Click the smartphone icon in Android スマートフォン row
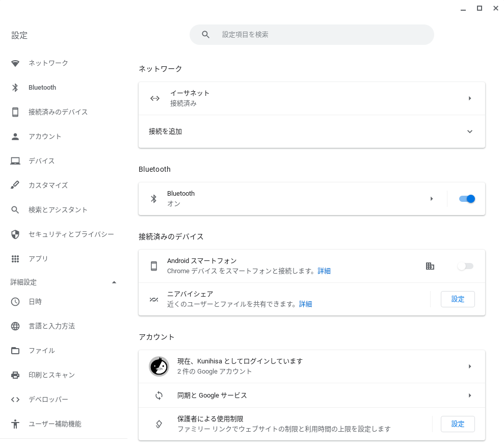Viewport: 504px width, 448px height. [154, 266]
